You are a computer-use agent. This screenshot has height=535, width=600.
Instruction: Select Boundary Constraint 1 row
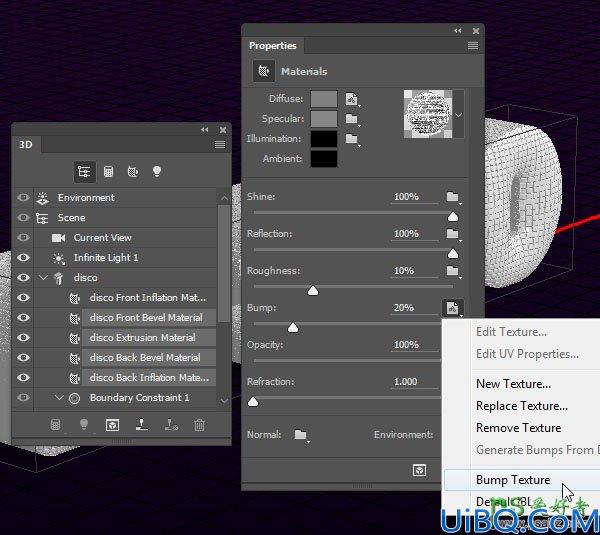pos(126,398)
